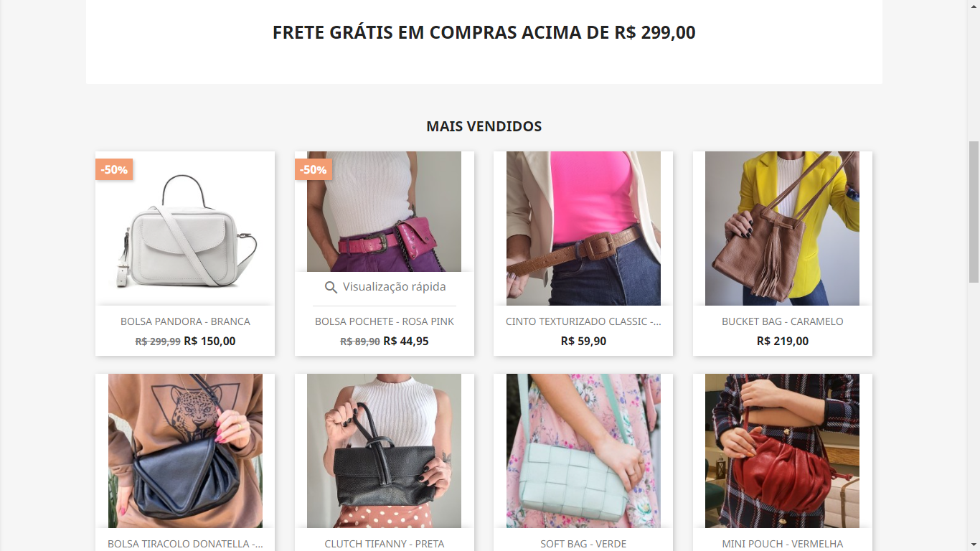980x551 pixels.
Task: Open the Bolsa Tiracolo Donatella product image
Action: 185,451
